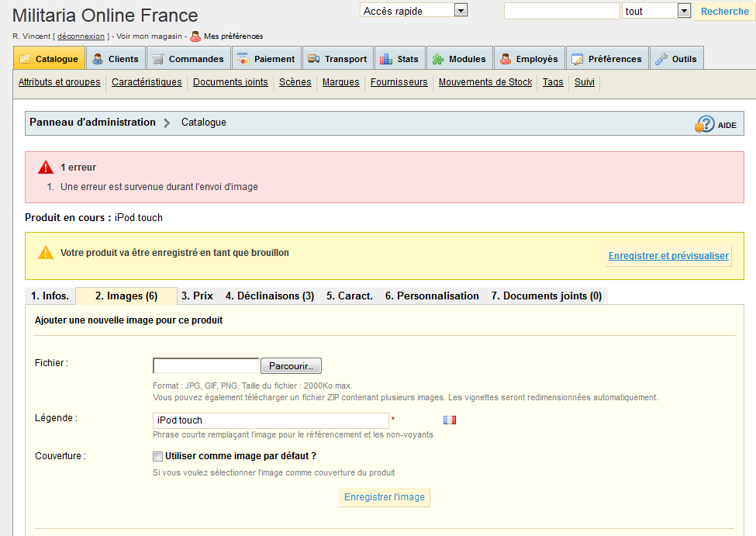Open the Accès rapide dropdown
Viewport: 756px width, 536px height.
pos(414,11)
